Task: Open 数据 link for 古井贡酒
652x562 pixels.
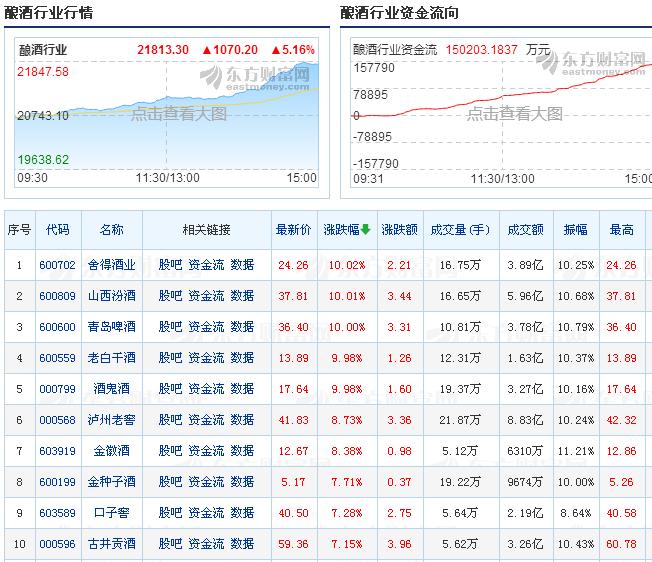Action: pos(242,544)
